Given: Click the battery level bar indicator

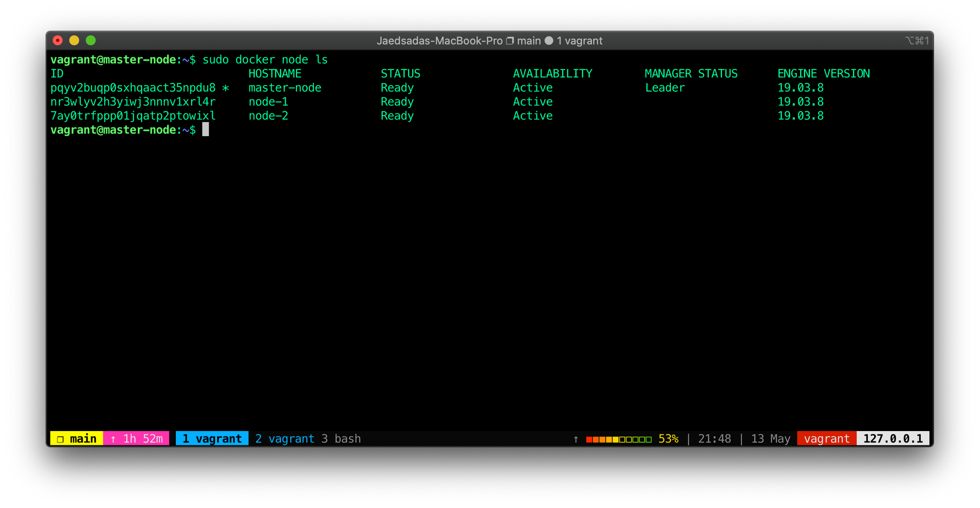Looking at the screenshot, I should click(619, 439).
